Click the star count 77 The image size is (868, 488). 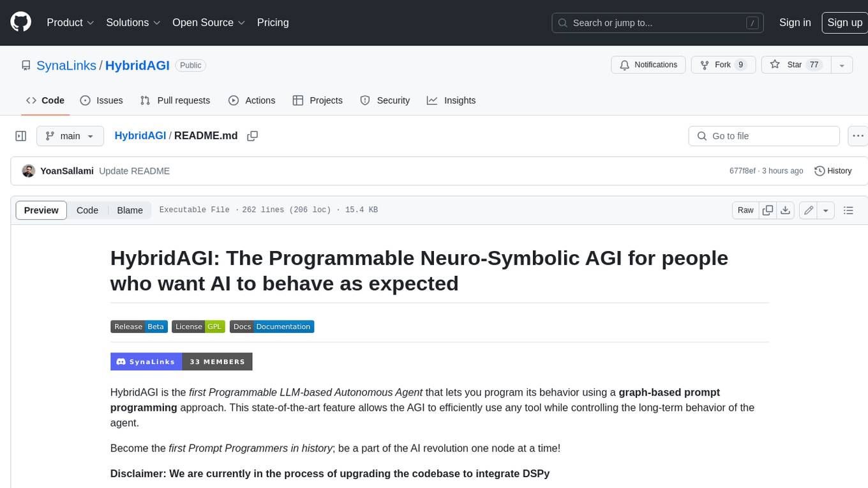(x=814, y=65)
